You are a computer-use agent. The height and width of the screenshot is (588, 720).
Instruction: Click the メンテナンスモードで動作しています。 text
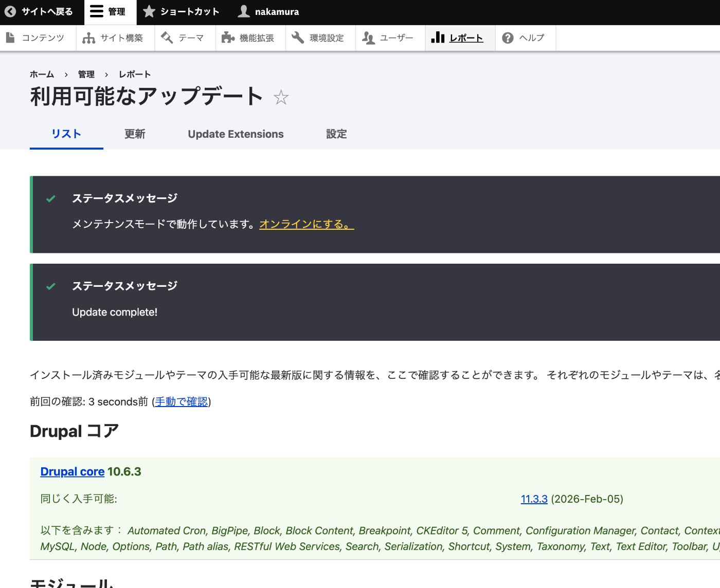coord(164,224)
